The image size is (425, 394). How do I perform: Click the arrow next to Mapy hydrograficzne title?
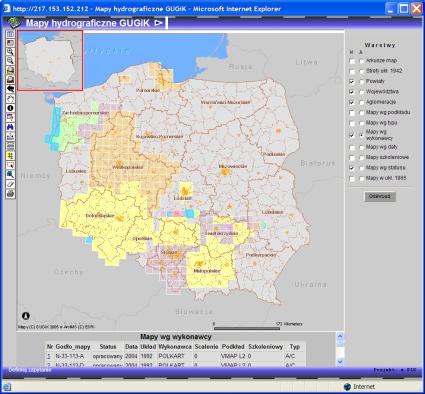pos(159,23)
